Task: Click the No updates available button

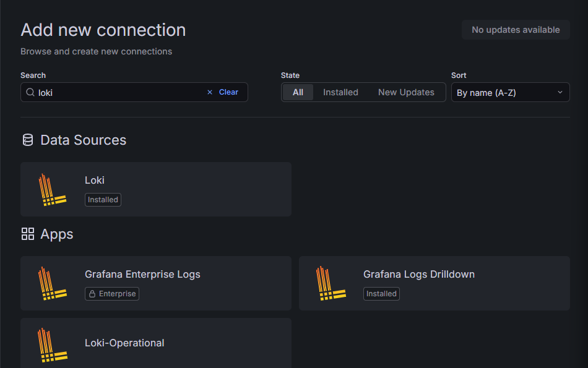Action: pyautogui.click(x=516, y=29)
